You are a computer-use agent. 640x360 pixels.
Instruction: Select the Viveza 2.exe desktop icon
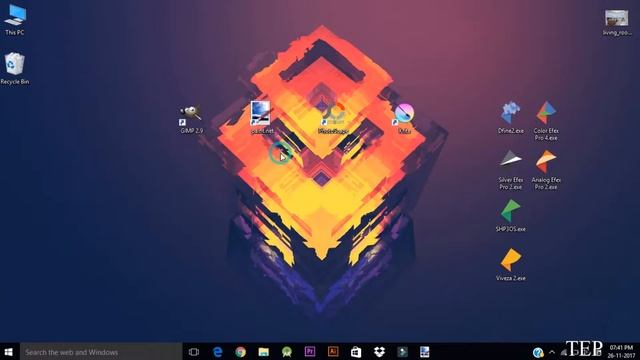(510, 264)
